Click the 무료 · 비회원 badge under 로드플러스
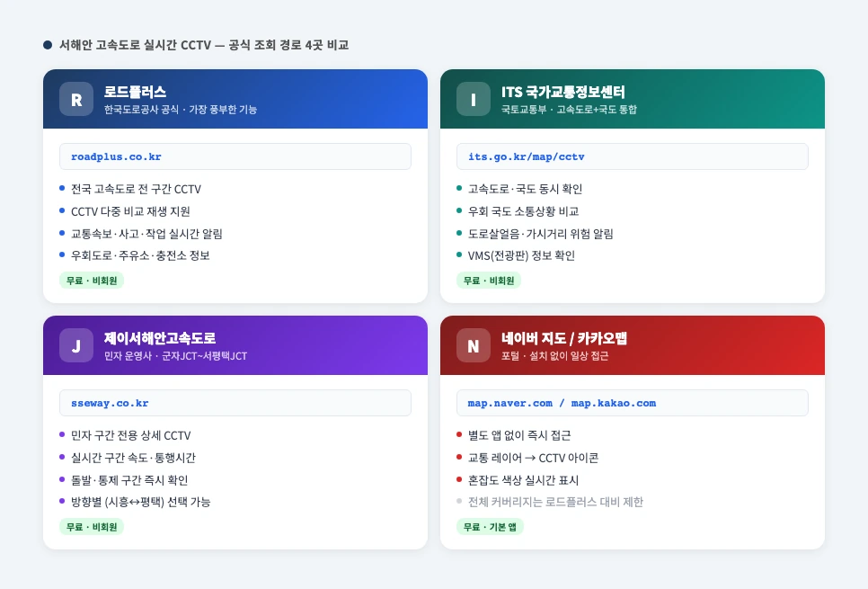Viewport: 868px width, 589px height. 92,281
